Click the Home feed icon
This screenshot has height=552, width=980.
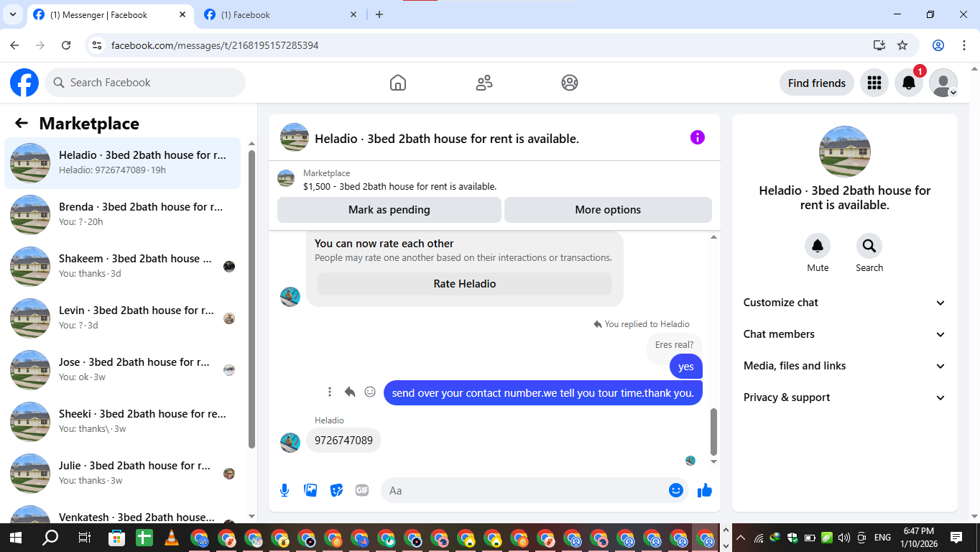point(398,83)
